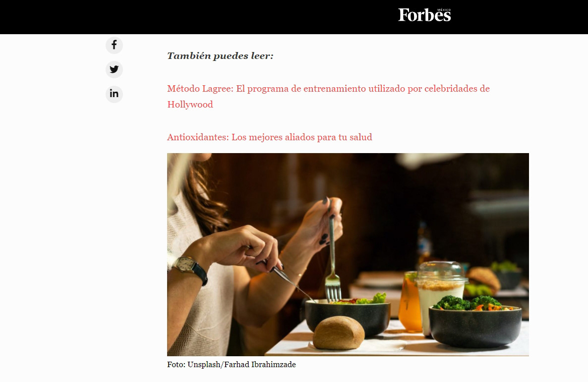588x382 pixels.
Task: Click the word Hollywood in the Lagree link
Action: 190,105
